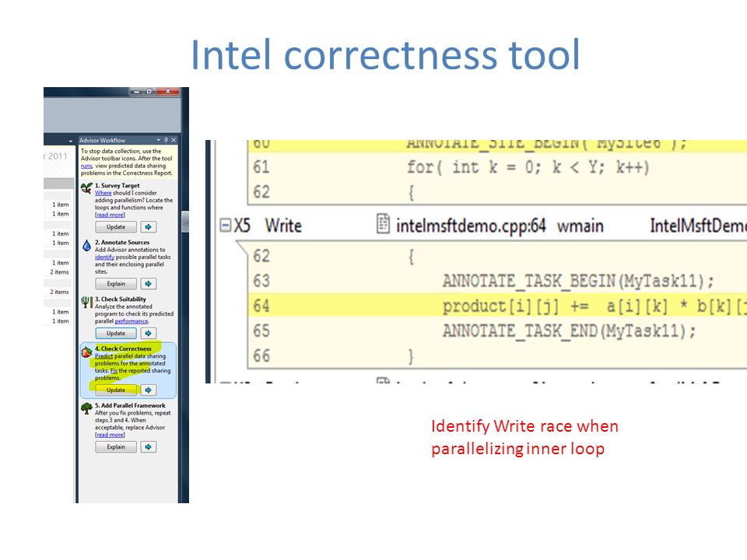Screen dimensions: 747x560
Task: Click the 'Write' label in the X5 row
Action: (283, 226)
